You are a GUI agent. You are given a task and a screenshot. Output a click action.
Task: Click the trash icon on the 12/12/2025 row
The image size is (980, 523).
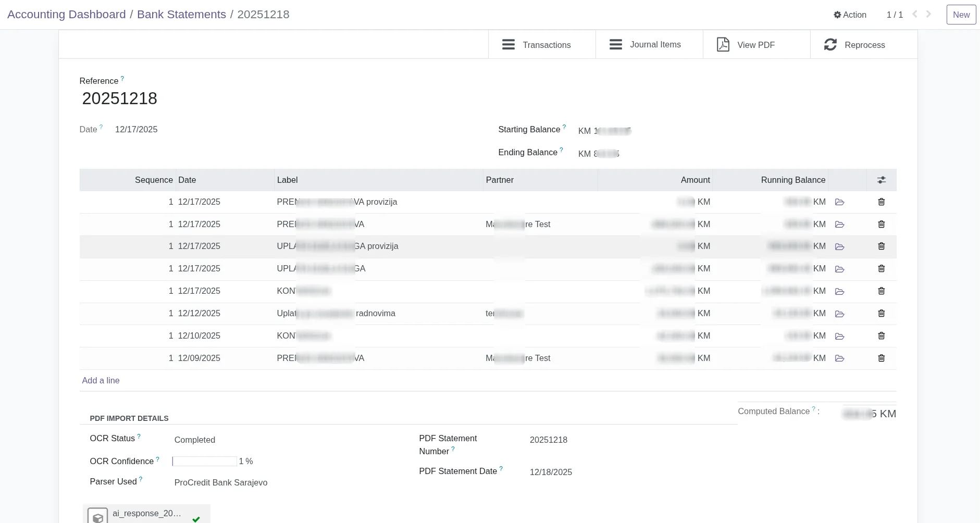(881, 313)
